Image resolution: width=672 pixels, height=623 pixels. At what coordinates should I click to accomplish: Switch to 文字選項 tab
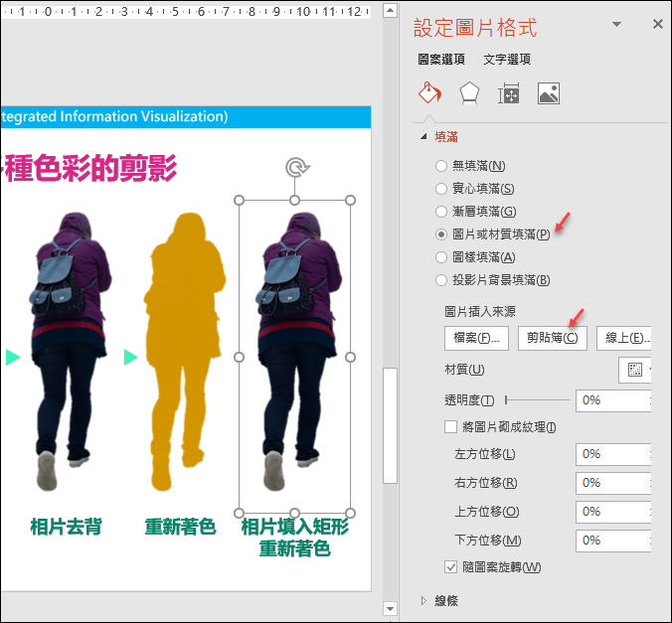tap(507, 60)
